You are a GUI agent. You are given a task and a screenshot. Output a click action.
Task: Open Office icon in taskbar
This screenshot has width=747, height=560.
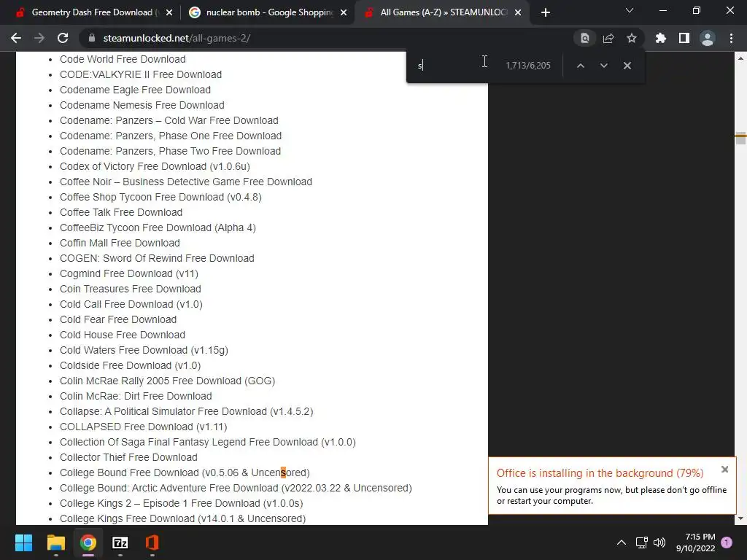(x=152, y=542)
